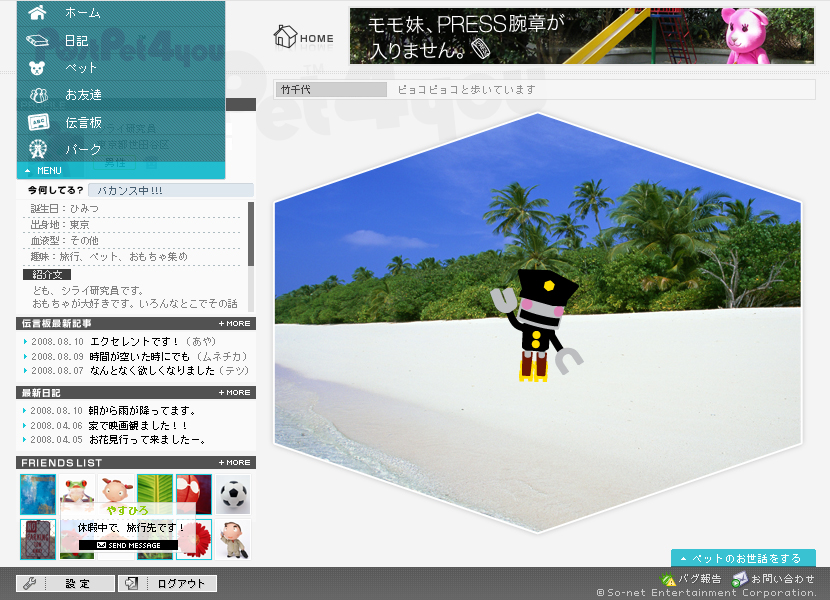830x600 pixels.
Task: Open the frog friend avatar
Action: coord(77,489)
